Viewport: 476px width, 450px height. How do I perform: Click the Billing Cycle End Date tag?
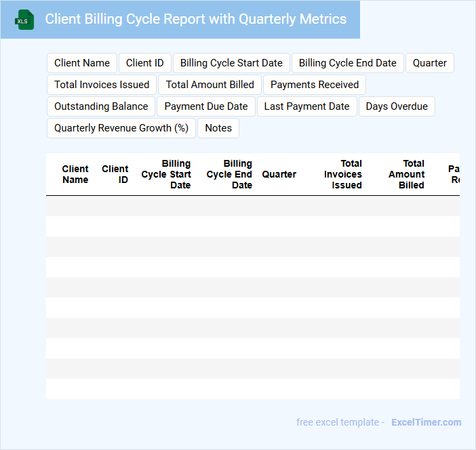347,63
